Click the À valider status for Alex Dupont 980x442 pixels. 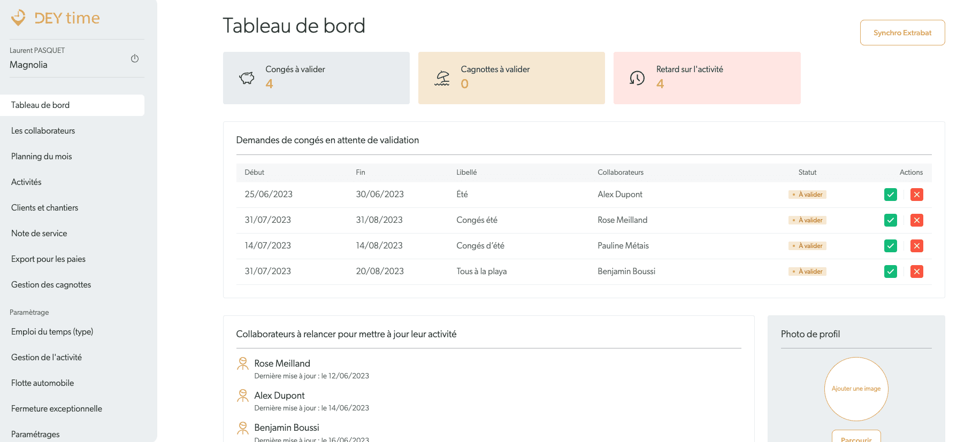[807, 195]
